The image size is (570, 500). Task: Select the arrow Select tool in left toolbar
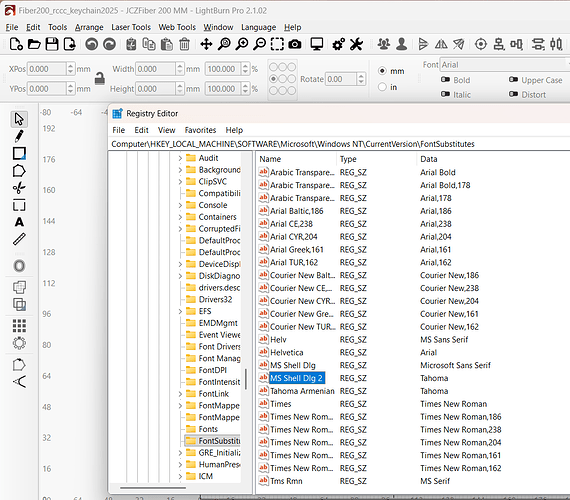pos(19,119)
